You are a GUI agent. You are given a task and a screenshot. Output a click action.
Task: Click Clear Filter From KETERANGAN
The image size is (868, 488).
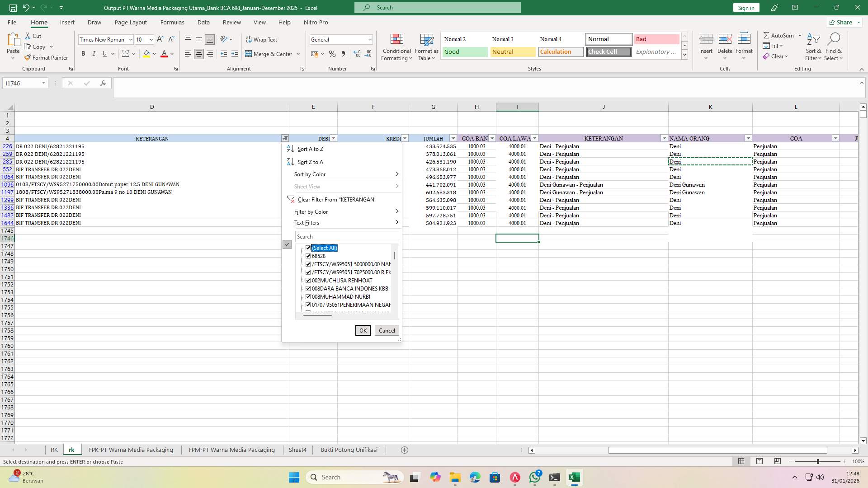[336, 199]
